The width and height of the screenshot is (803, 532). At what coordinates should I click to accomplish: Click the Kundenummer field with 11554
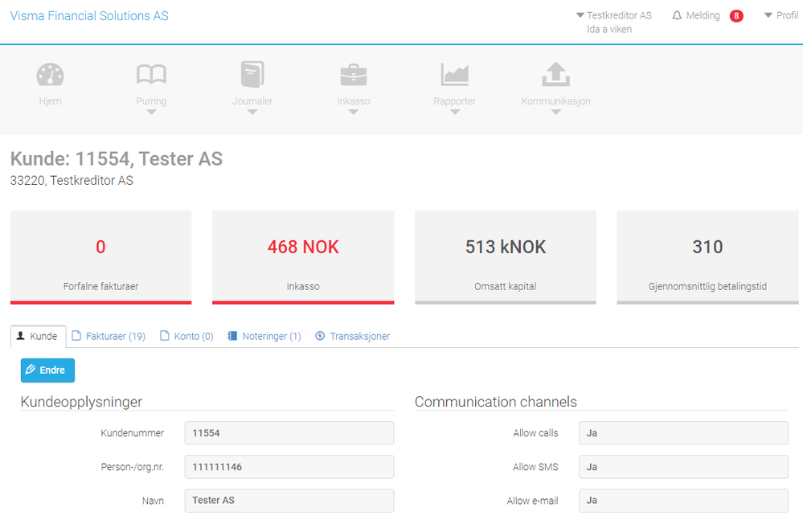pyautogui.click(x=289, y=433)
